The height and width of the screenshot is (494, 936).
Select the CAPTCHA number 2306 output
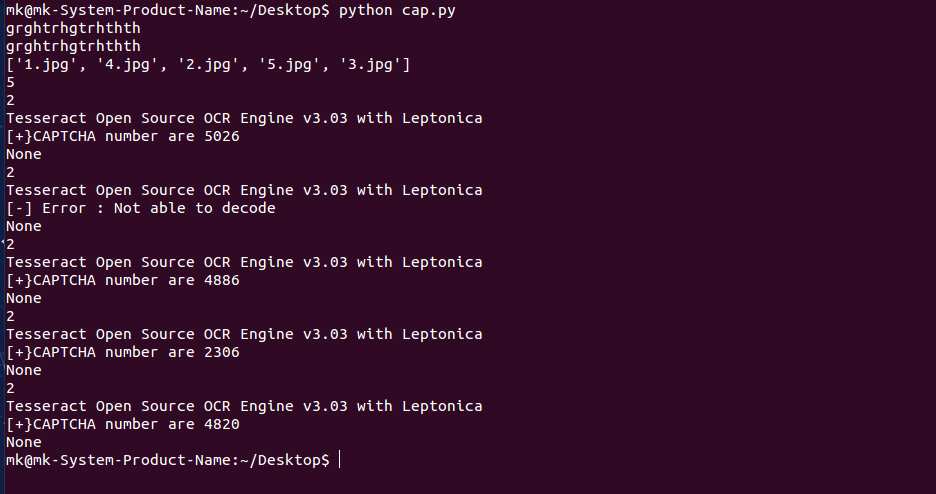tap(221, 353)
